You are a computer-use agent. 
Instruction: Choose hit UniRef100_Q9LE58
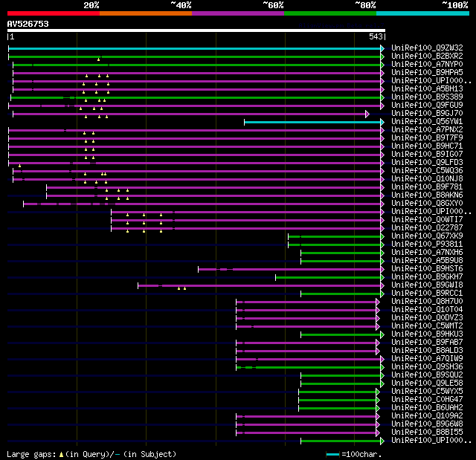(427, 383)
